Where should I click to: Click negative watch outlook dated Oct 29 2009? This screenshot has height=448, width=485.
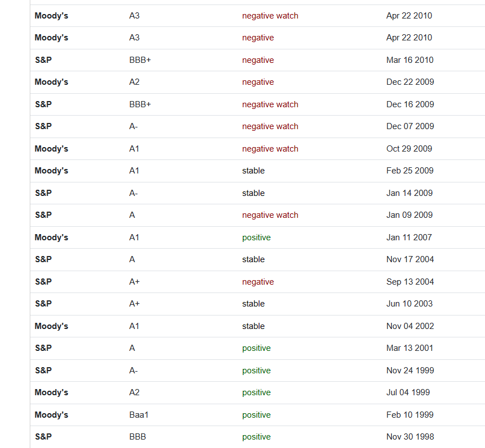pyautogui.click(x=270, y=149)
